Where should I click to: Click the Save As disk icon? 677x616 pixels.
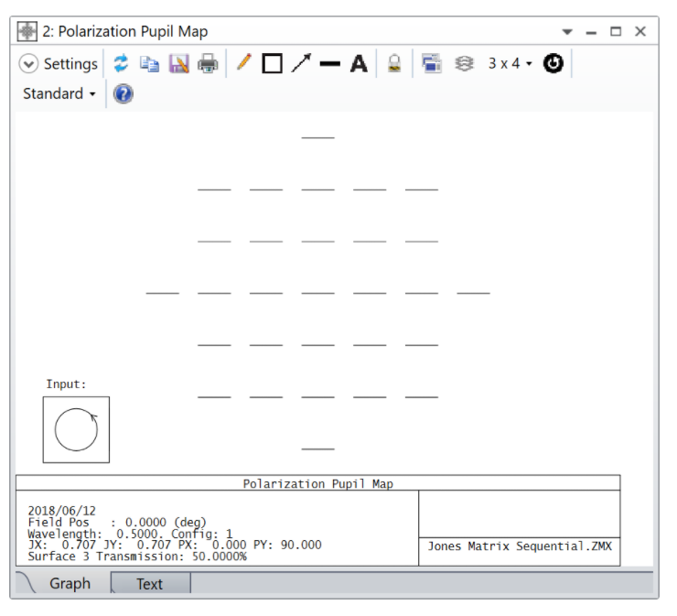178,63
